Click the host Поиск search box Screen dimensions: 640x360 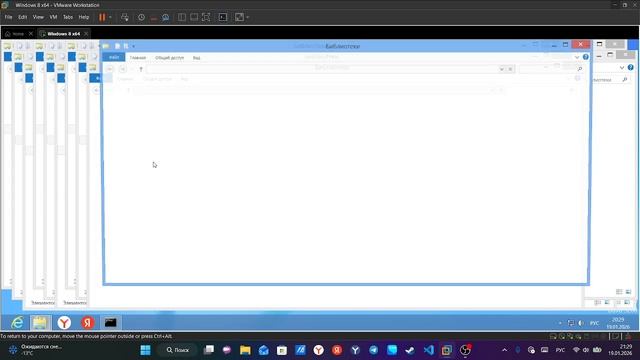click(x=178, y=350)
